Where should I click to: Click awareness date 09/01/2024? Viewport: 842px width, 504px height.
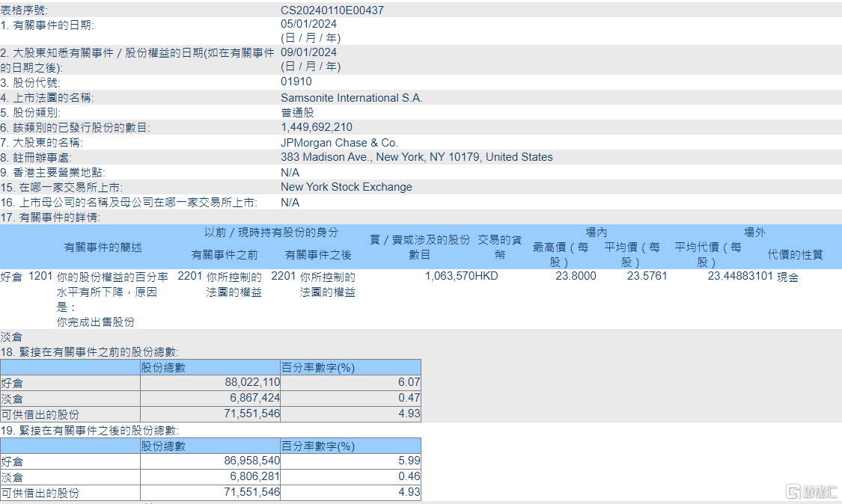point(309,52)
